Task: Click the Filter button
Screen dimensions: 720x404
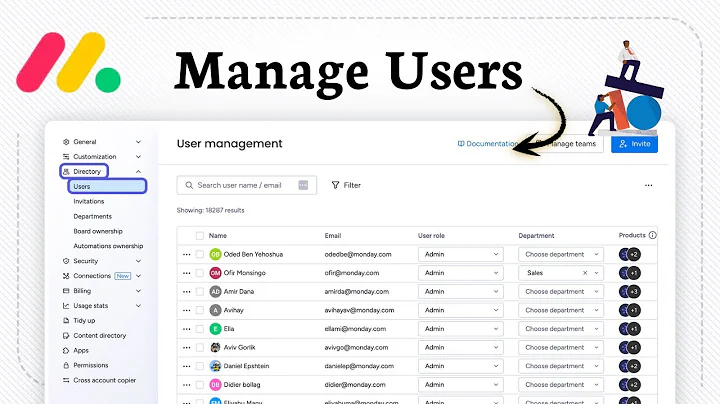Action: (x=346, y=185)
